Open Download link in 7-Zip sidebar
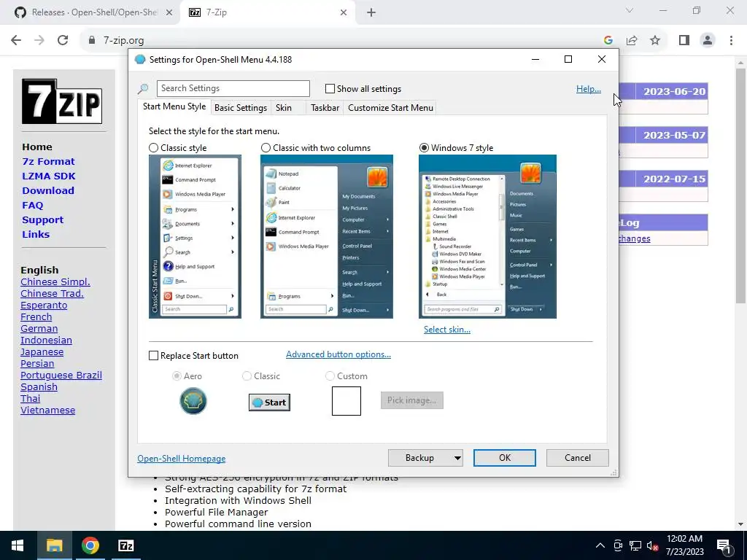This screenshot has width=747, height=560. 48,190
